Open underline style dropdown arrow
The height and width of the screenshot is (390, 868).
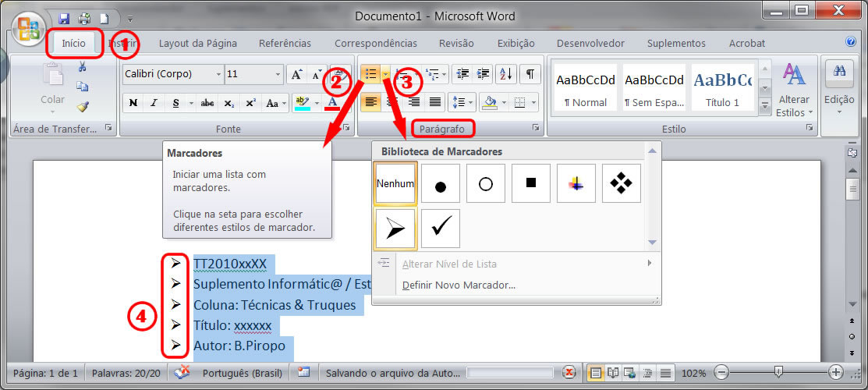click(191, 103)
